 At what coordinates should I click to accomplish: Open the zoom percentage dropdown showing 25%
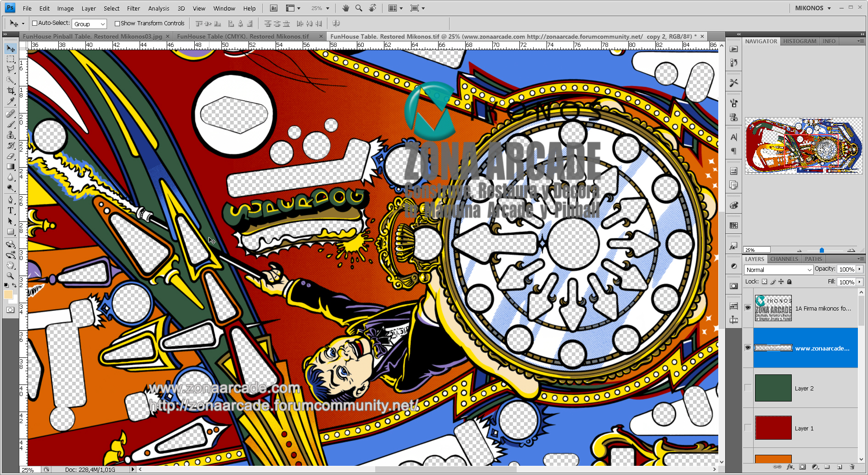[320, 8]
